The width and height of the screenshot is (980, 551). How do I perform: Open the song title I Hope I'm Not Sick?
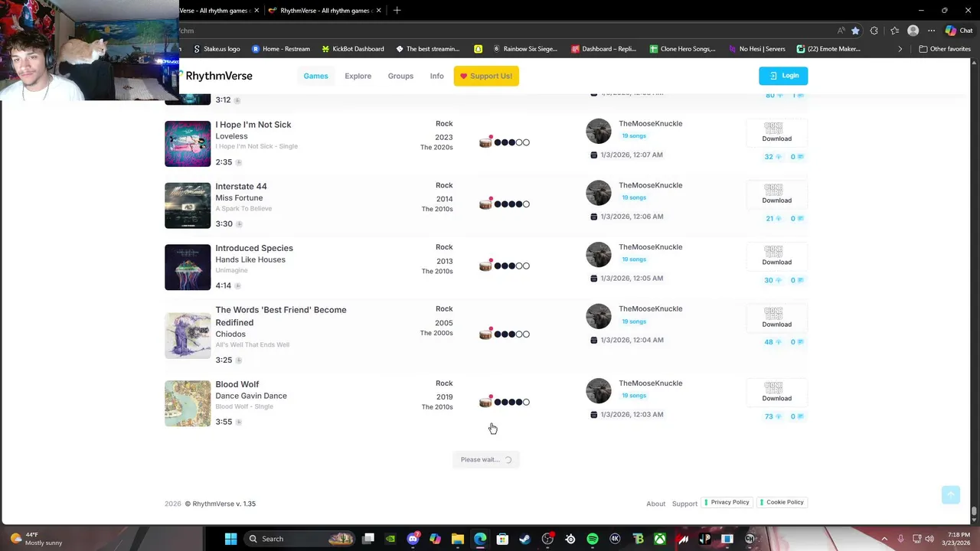(253, 125)
